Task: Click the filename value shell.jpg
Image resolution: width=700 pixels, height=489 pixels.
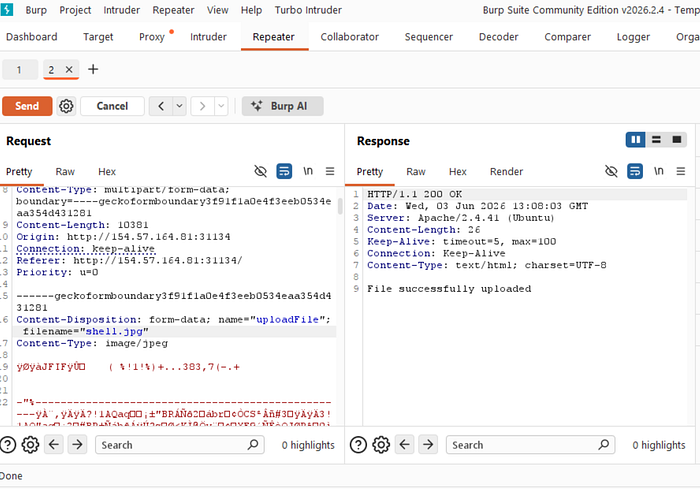Action: pos(114,331)
